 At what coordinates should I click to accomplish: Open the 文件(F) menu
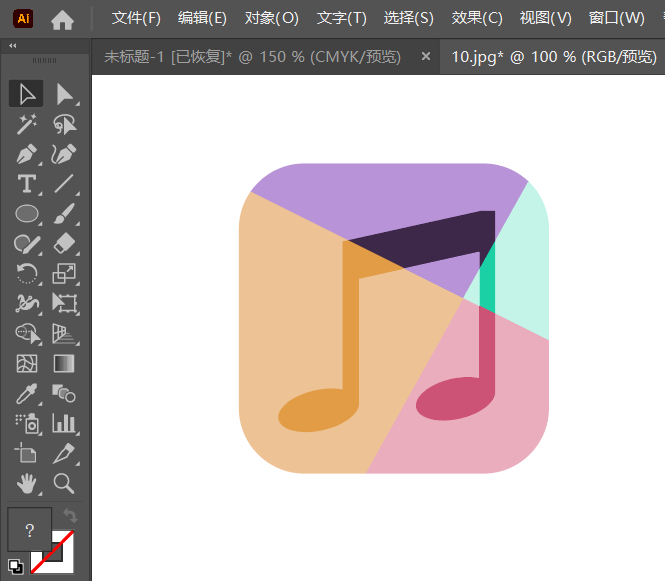(136, 18)
